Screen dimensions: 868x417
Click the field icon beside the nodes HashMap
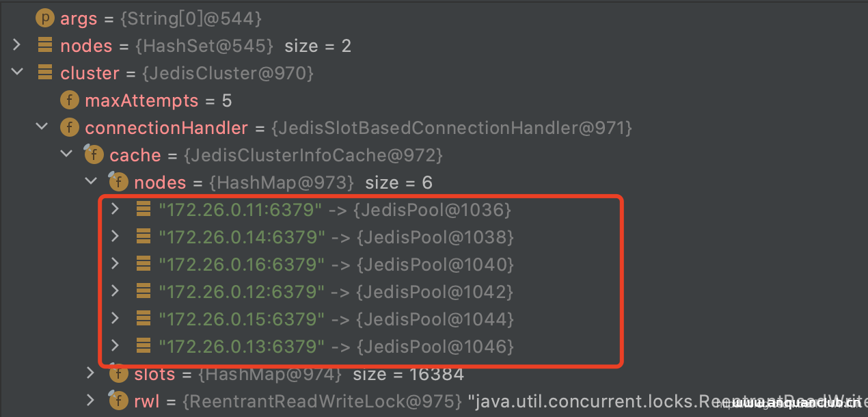click(118, 182)
